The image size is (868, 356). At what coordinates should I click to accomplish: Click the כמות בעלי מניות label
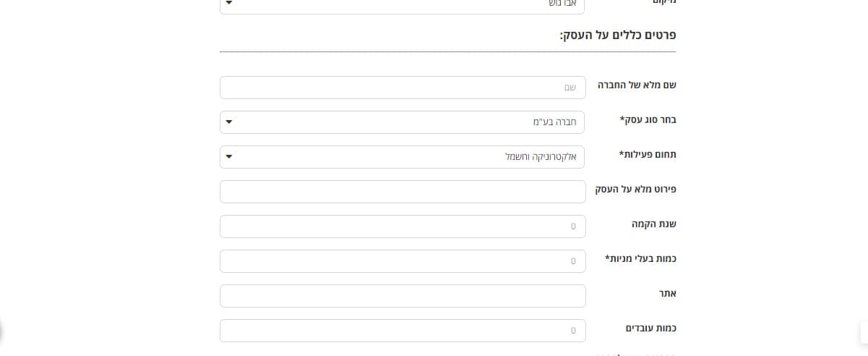(x=640, y=259)
